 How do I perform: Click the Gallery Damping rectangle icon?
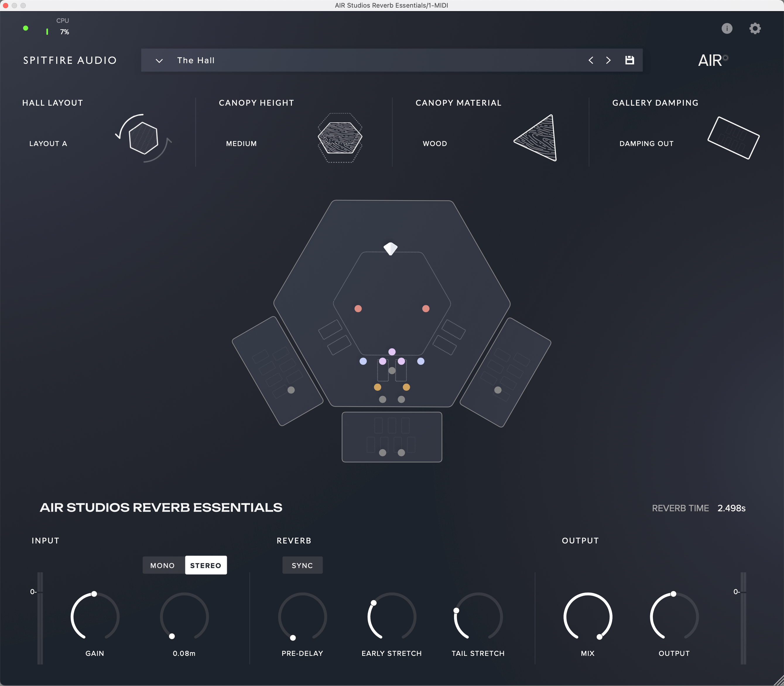pyautogui.click(x=733, y=138)
